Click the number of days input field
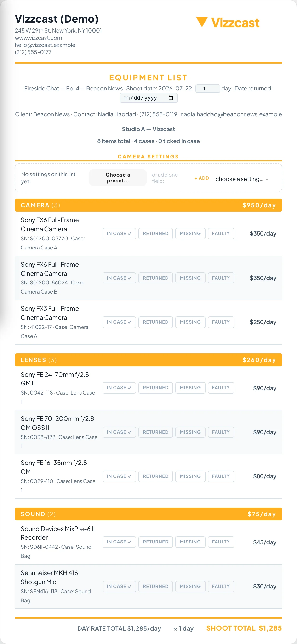This screenshot has width=297, height=644. [208, 89]
